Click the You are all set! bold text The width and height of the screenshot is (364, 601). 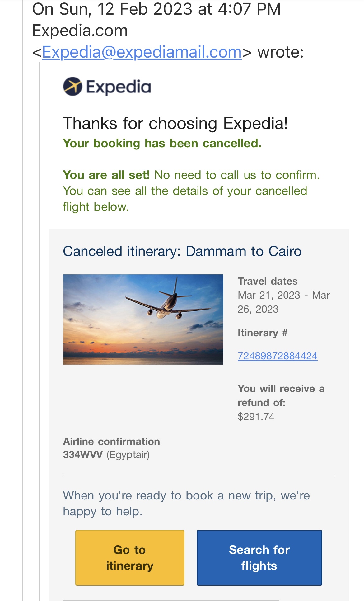tap(106, 175)
